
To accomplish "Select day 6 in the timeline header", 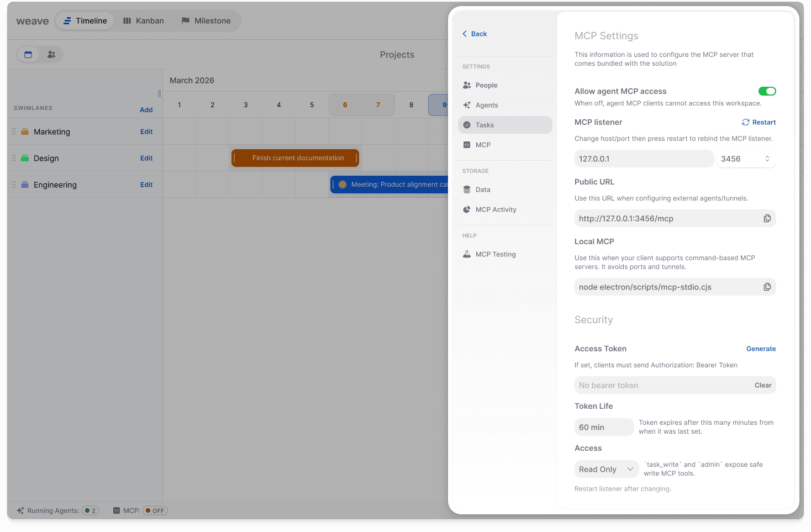I will pyautogui.click(x=345, y=105).
